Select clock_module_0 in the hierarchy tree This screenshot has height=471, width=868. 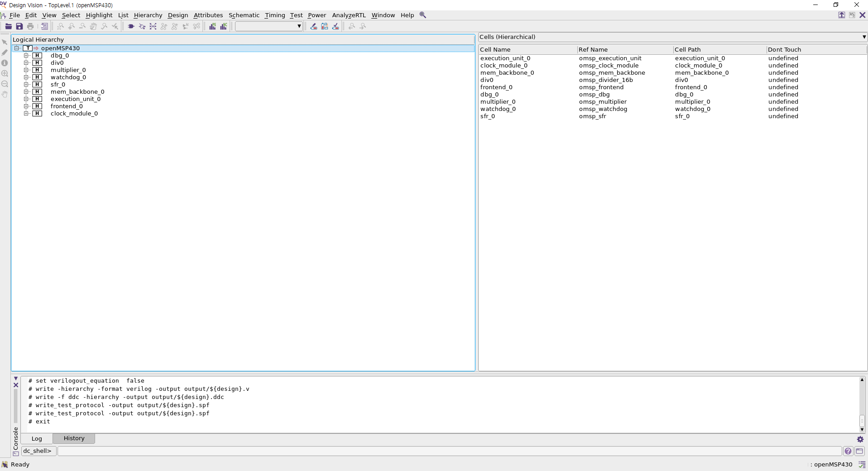pos(74,114)
